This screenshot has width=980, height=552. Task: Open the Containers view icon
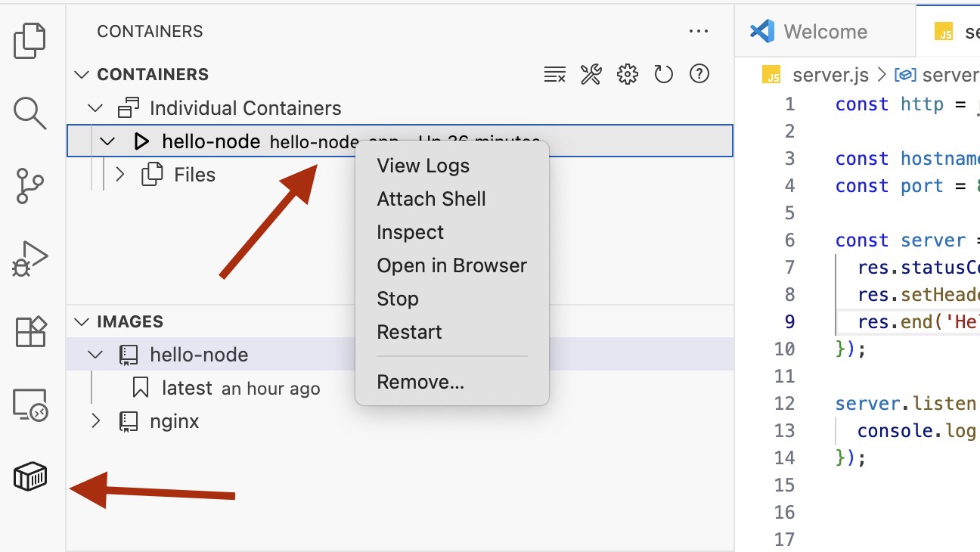(x=30, y=476)
